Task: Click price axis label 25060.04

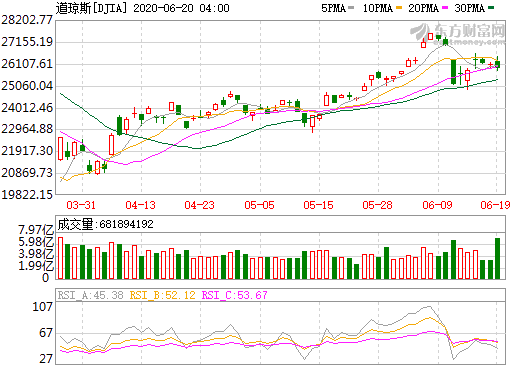Action: (x=27, y=86)
